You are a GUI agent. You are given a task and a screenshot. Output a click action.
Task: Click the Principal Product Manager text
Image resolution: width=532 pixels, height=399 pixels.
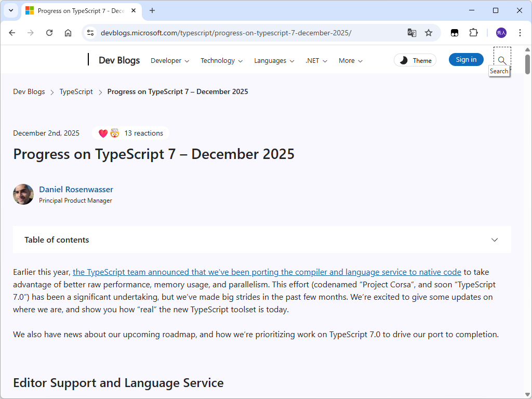click(x=75, y=201)
